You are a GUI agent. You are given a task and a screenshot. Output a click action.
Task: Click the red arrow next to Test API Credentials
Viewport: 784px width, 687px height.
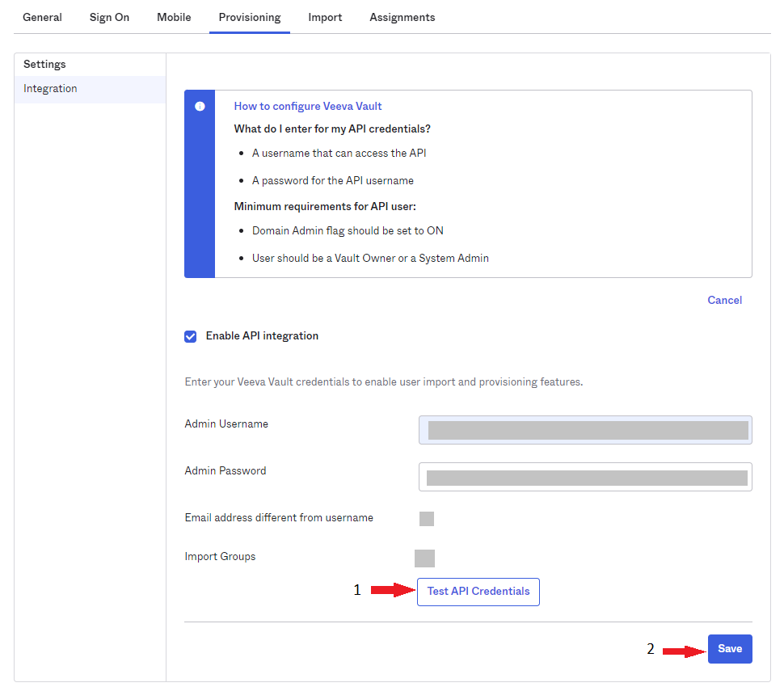[x=391, y=591]
